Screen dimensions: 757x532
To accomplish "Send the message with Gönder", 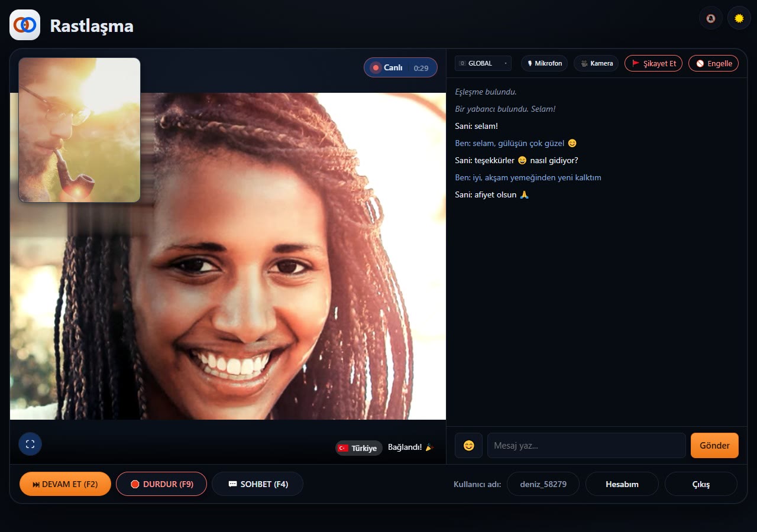I will click(x=714, y=446).
